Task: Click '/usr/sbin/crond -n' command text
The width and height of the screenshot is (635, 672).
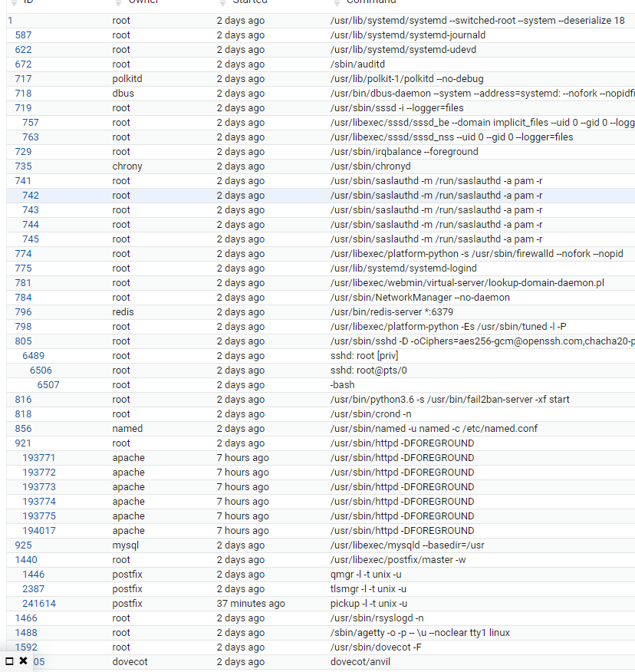Action: 370,414
